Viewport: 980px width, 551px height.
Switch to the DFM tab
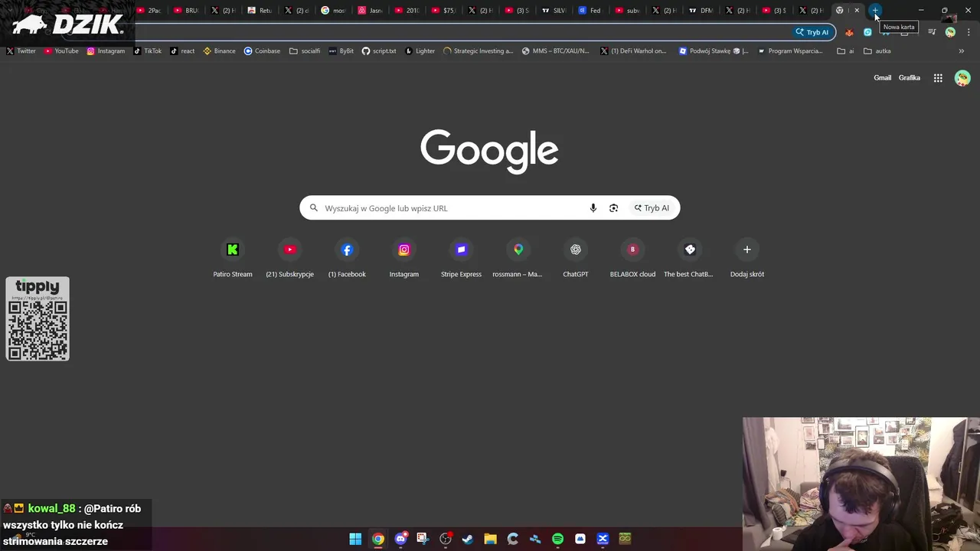coord(701,11)
